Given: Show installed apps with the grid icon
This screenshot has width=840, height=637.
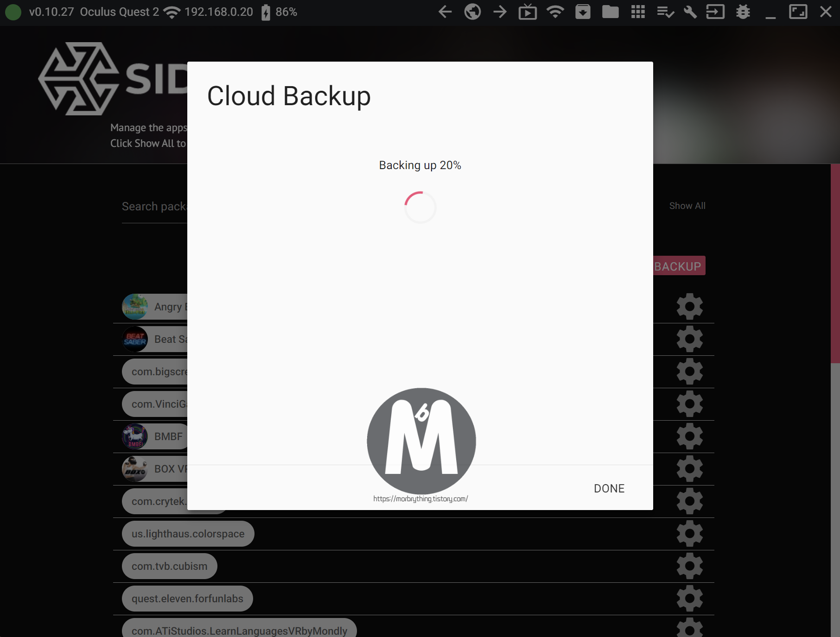Looking at the screenshot, I should (x=638, y=12).
